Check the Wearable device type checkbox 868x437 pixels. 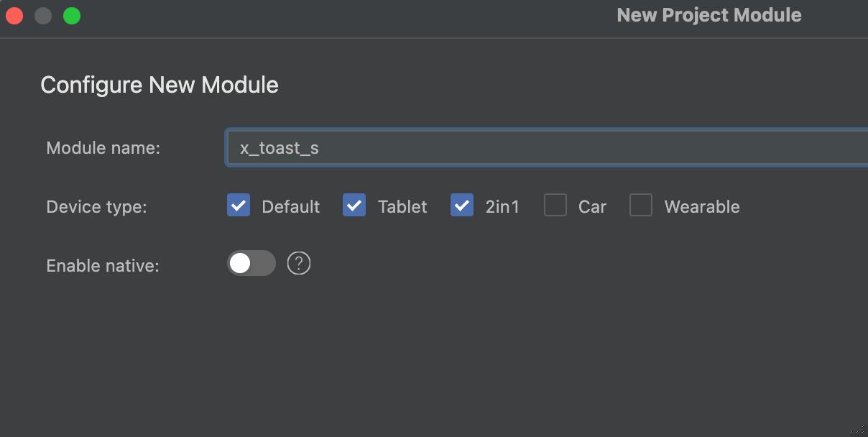click(641, 206)
